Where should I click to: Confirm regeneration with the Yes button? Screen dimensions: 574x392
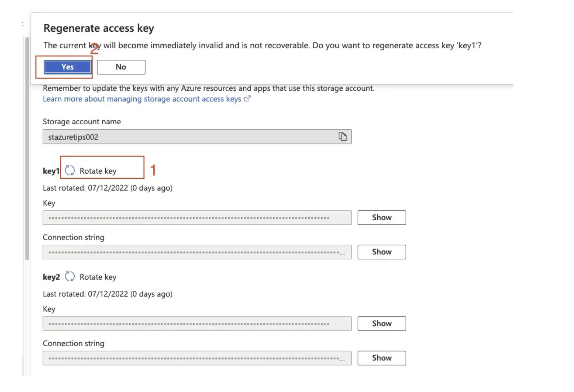tap(67, 67)
